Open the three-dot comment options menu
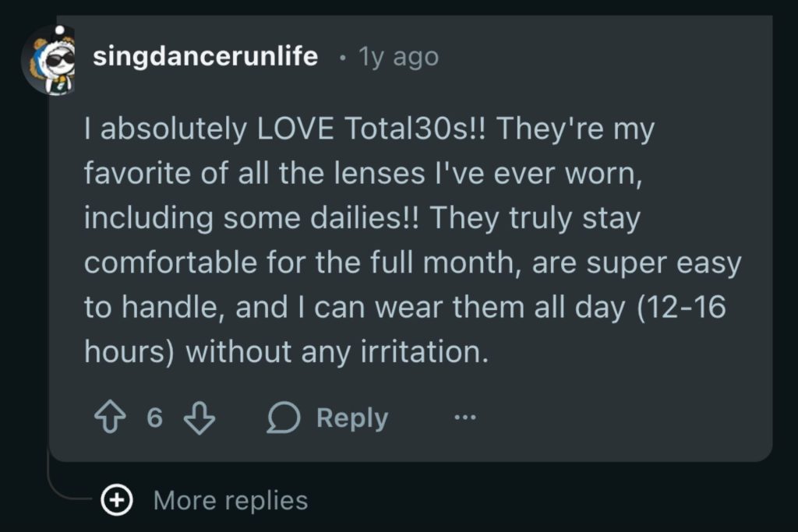 [x=464, y=418]
